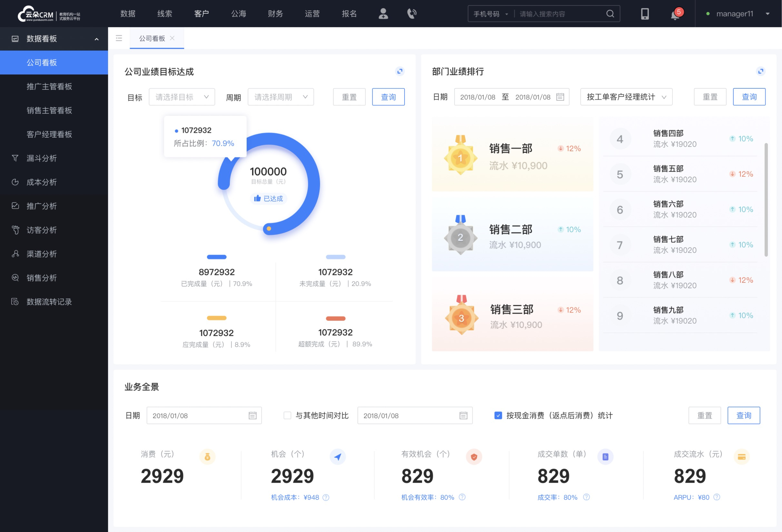Open the 周期 period dropdown selector
The image size is (782, 532).
click(279, 97)
